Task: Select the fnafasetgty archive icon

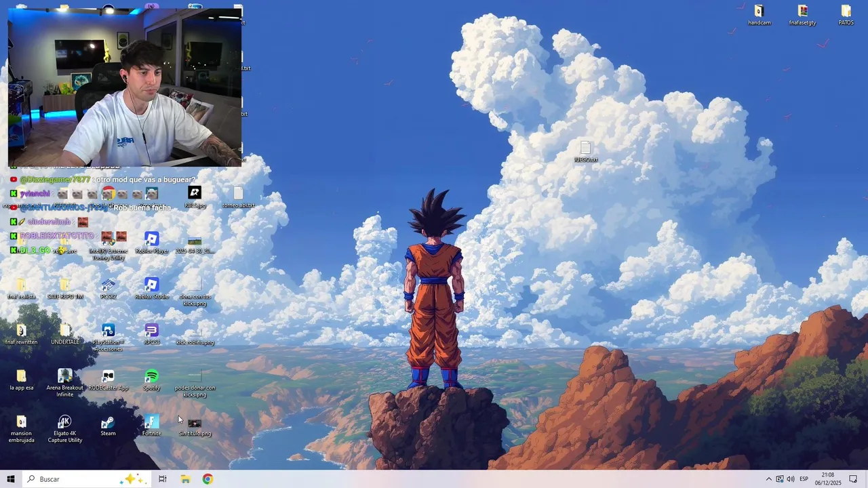Action: click(x=803, y=14)
